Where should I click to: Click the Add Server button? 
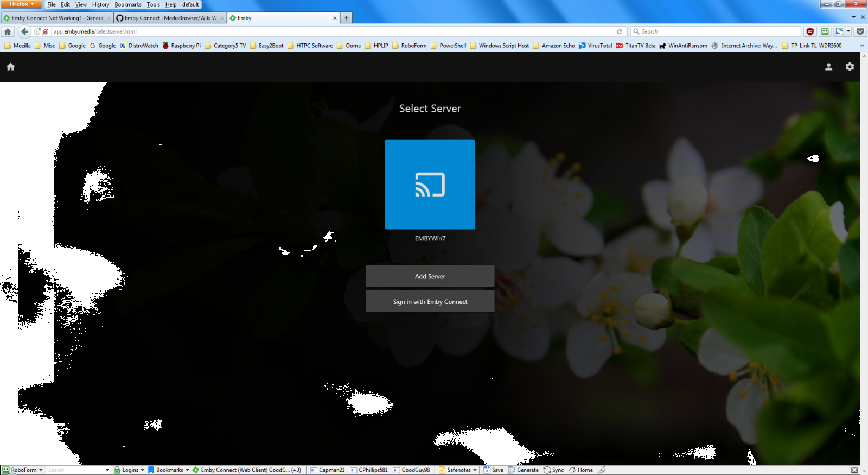[x=430, y=276]
